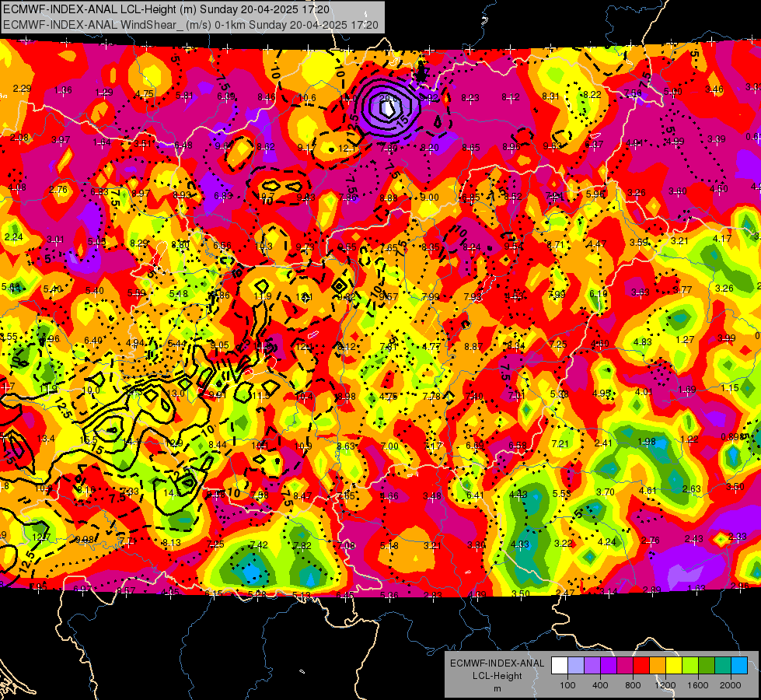The height and width of the screenshot is (700, 761).
Task: Click the grid value '8.88'
Action: point(389,198)
